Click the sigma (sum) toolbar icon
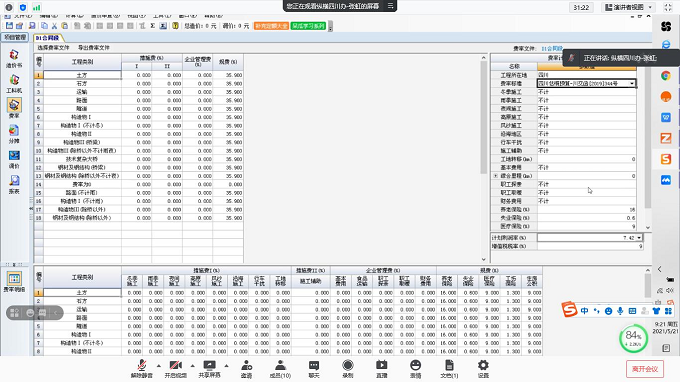The height and width of the screenshot is (382, 680). [x=153, y=26]
